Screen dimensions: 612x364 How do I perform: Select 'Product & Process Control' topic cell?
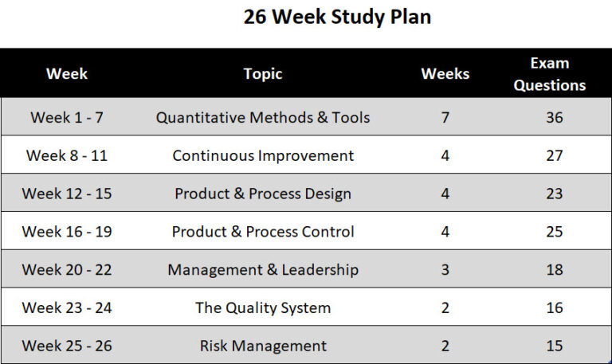pyautogui.click(x=263, y=232)
